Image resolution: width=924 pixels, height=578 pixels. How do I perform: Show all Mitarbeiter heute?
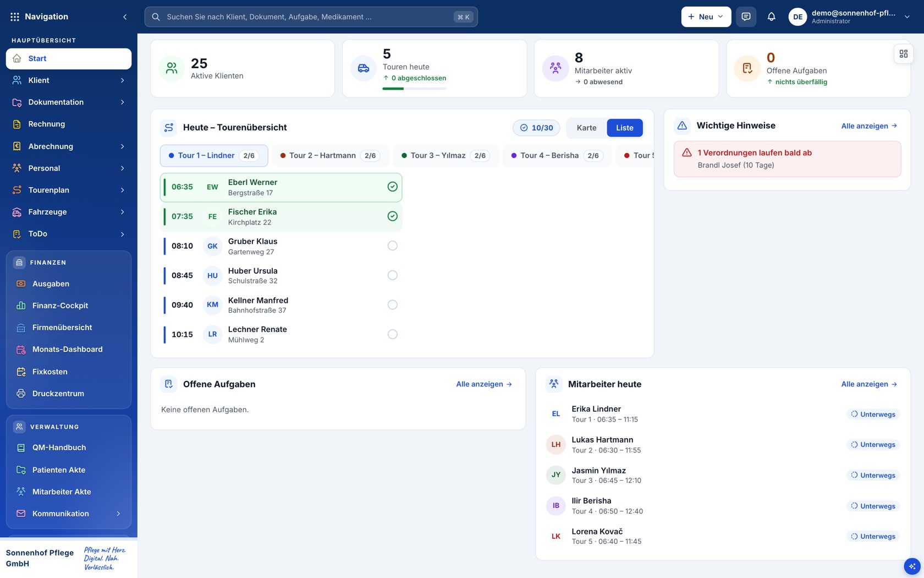[869, 384]
